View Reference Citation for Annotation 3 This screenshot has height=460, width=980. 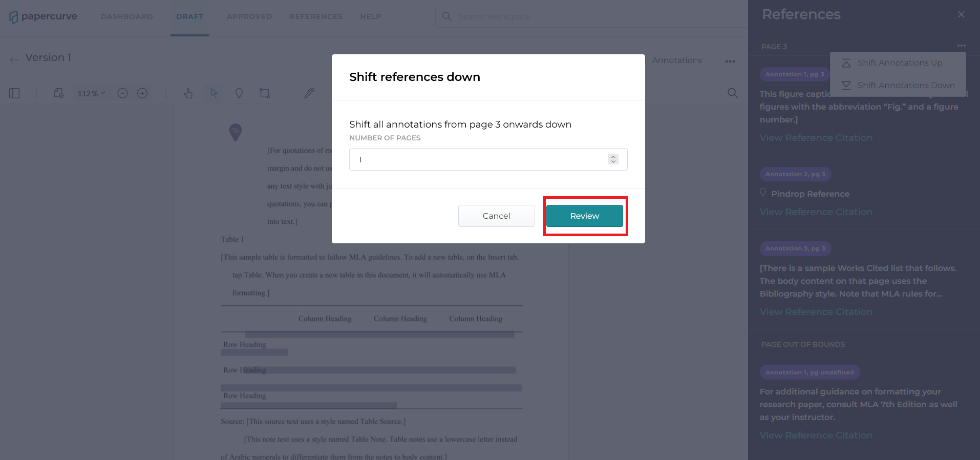816,312
